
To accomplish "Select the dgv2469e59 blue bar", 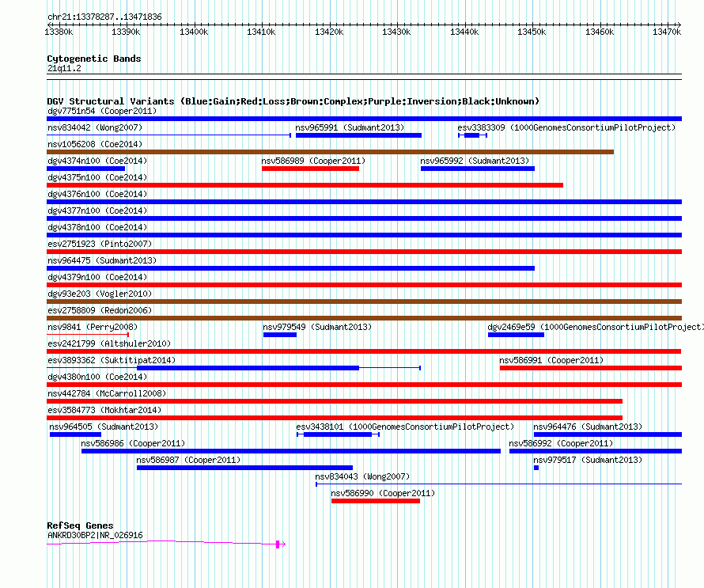I will [516, 335].
